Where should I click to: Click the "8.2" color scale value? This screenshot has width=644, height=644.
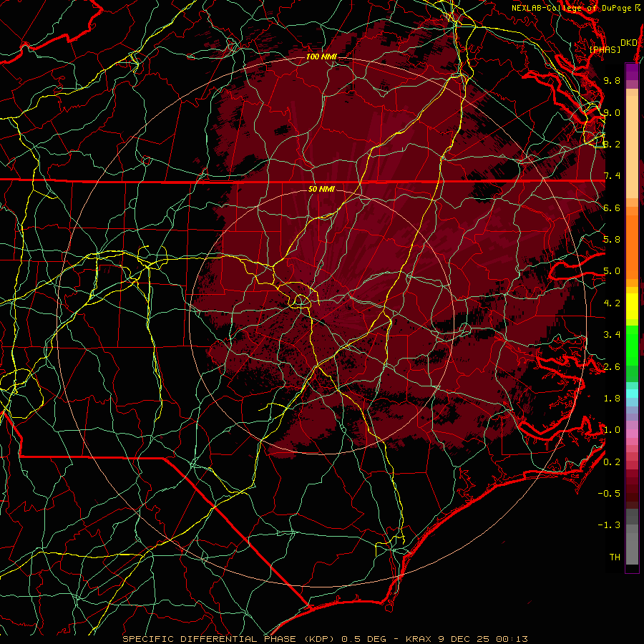[x=612, y=144]
